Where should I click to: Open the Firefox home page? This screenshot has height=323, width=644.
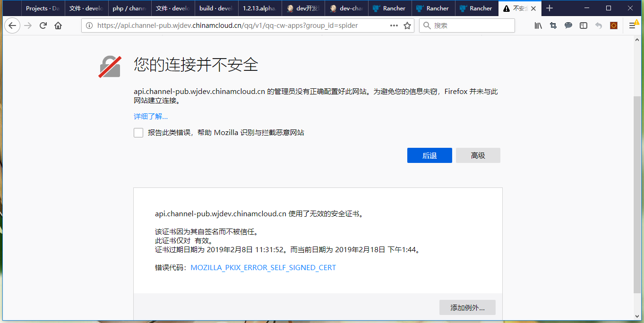coord(58,25)
